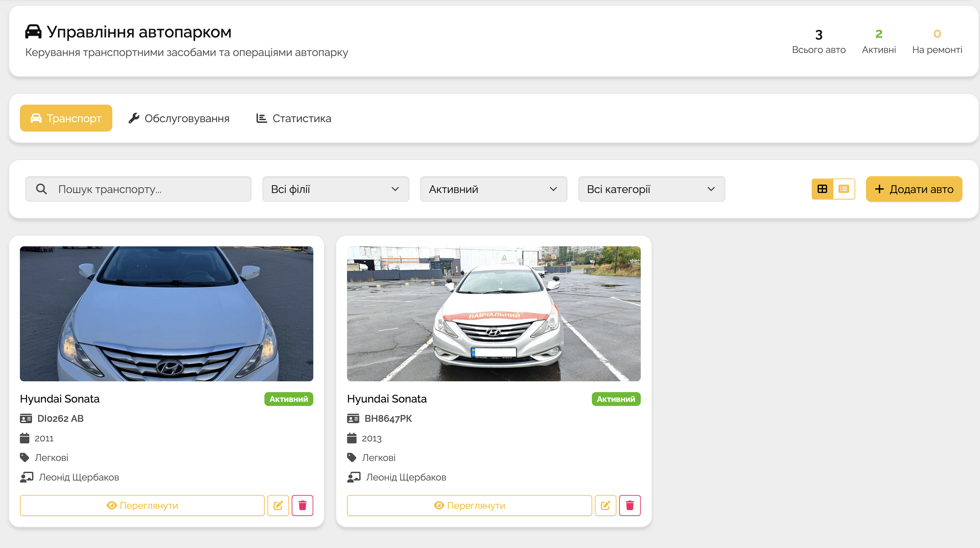Delete the BH8647PK vehicle

click(x=630, y=505)
